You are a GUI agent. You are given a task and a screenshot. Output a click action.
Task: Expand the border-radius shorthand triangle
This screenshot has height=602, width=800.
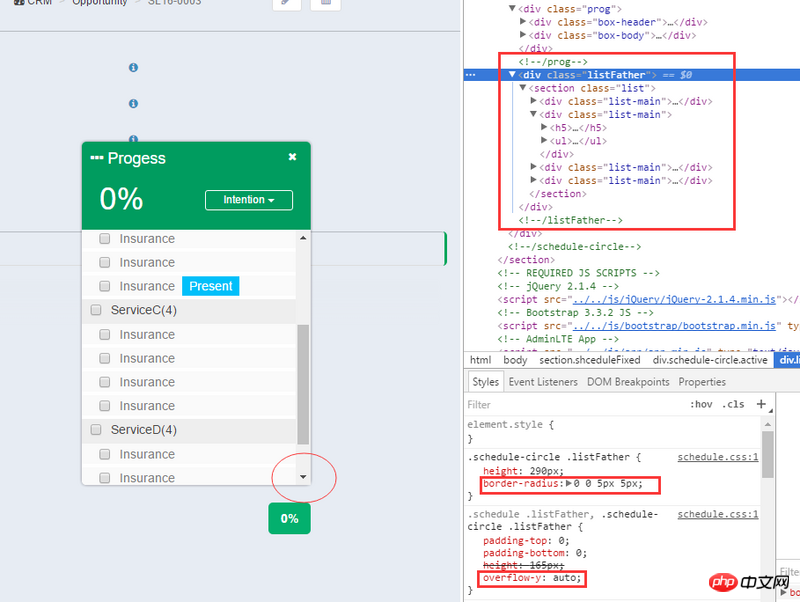click(x=569, y=483)
